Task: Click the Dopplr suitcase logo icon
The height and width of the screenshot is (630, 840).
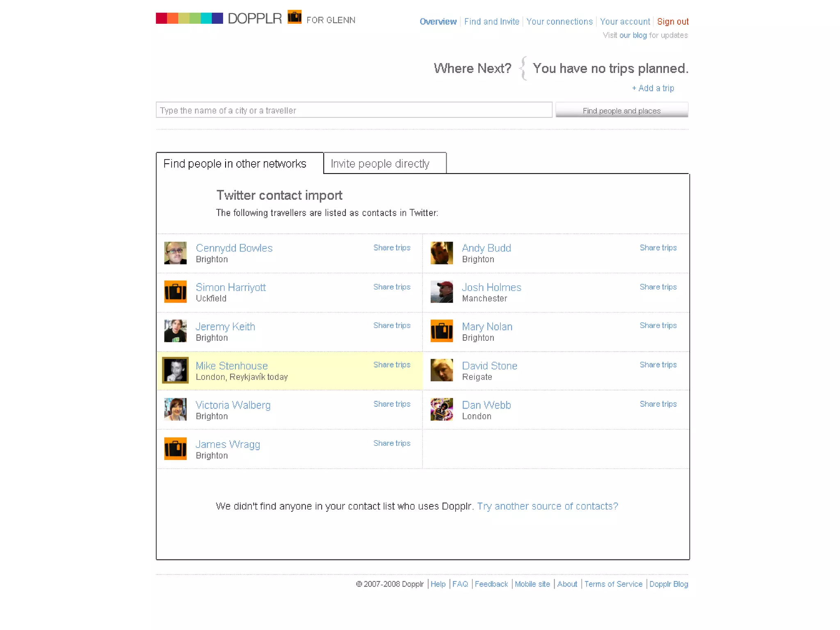Action: click(294, 17)
